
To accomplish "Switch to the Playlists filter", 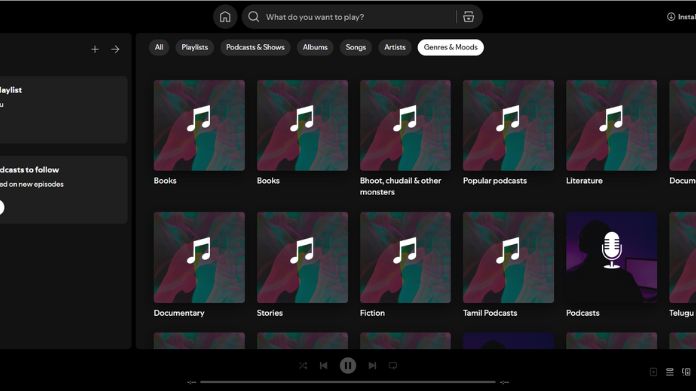I will [x=194, y=47].
